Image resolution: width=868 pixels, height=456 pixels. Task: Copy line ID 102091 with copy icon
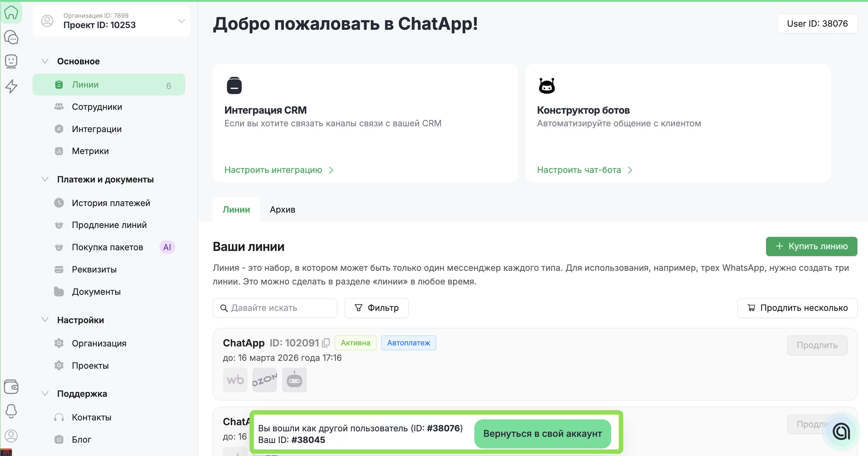point(326,343)
